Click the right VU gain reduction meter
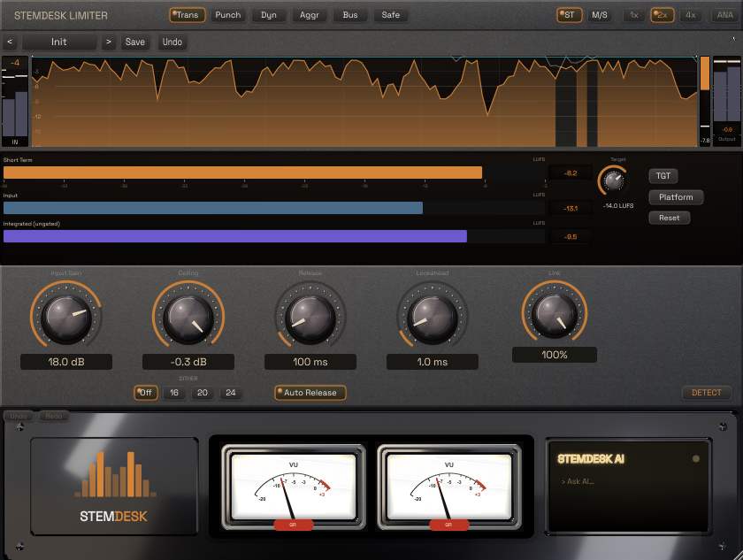 pyautogui.click(x=448, y=486)
